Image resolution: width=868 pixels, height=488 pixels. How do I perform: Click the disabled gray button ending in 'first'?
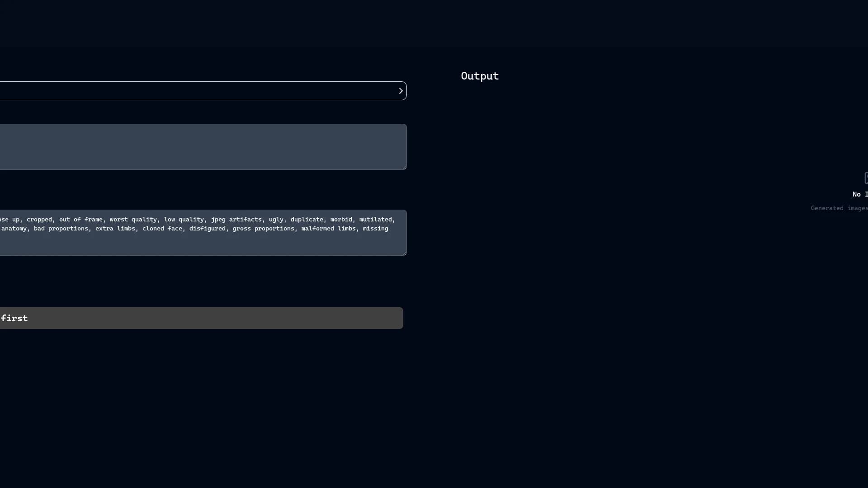tap(201, 318)
